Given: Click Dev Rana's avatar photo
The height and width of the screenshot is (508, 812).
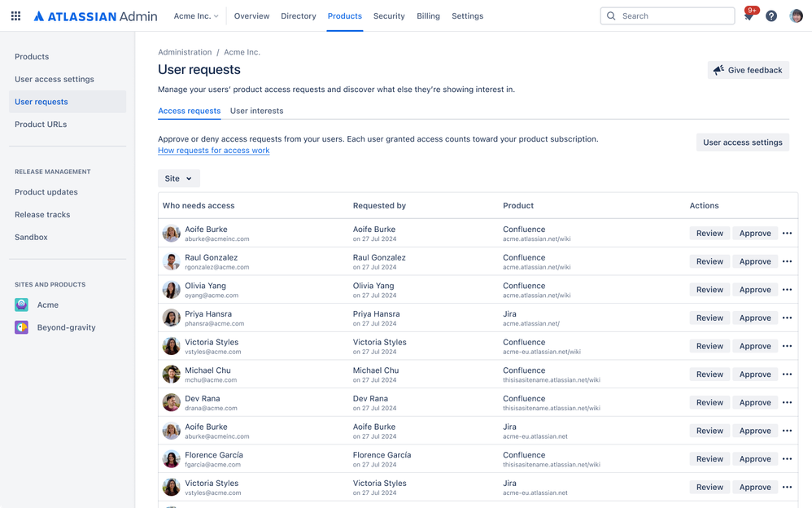Looking at the screenshot, I should [172, 402].
